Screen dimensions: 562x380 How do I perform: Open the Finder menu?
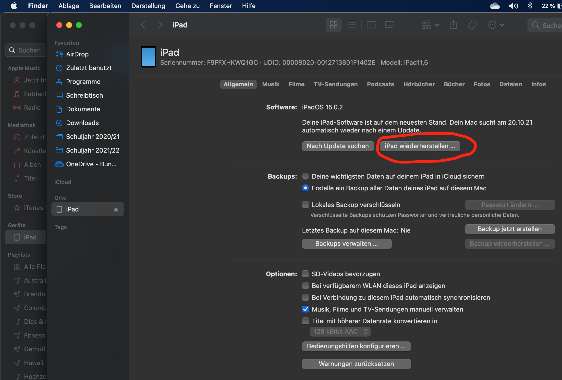(38, 6)
